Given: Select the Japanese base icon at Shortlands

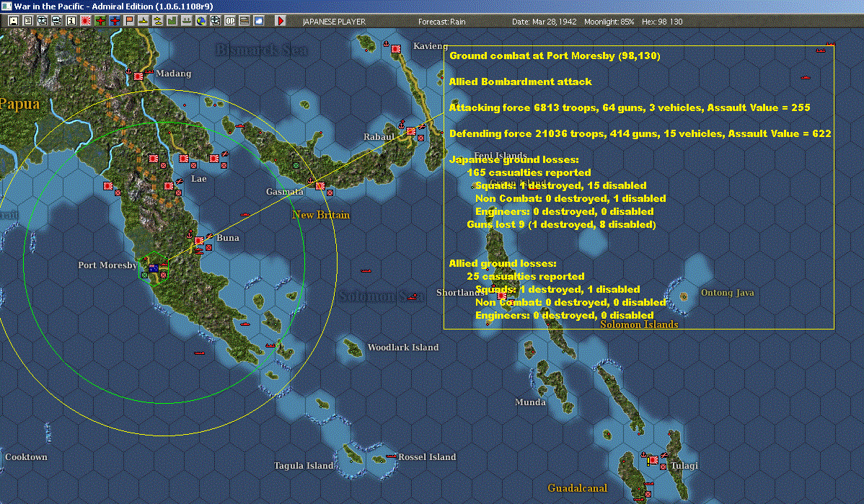Looking at the screenshot, I should pos(501,296).
